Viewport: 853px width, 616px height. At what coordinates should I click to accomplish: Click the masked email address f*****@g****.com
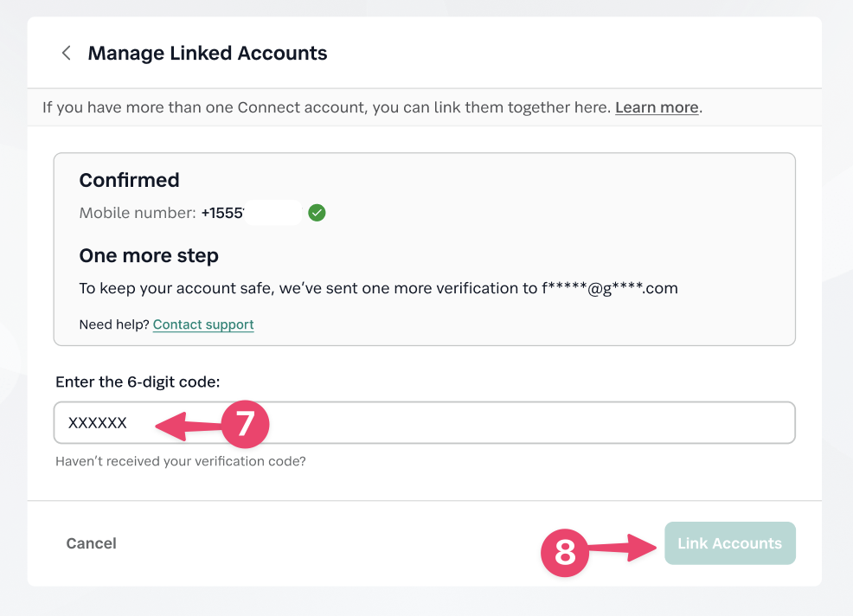[610, 288]
